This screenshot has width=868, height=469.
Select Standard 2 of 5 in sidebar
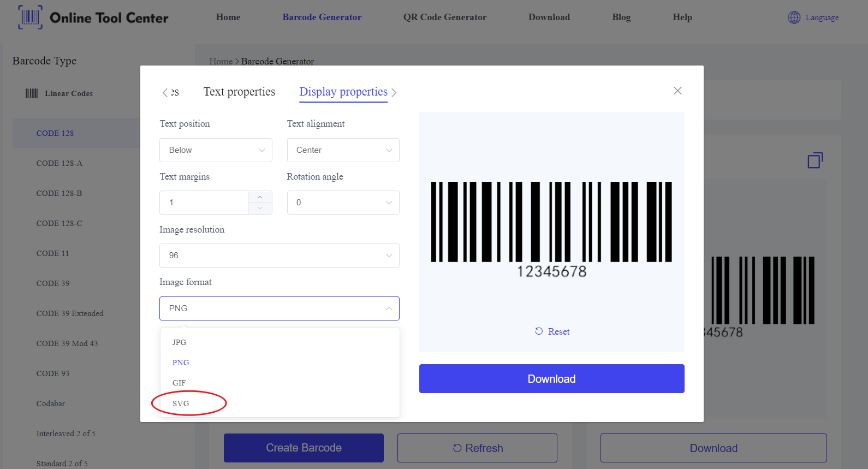coord(62,464)
